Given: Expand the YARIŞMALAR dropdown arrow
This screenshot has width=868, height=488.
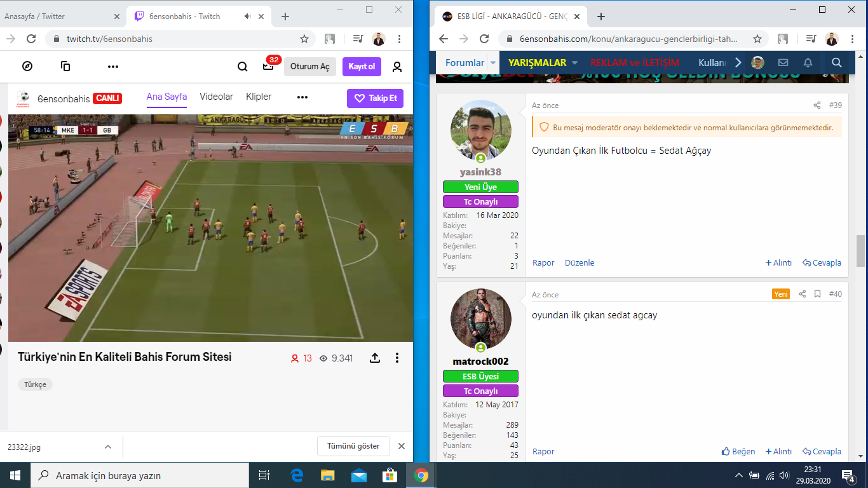Looking at the screenshot, I should [x=574, y=62].
